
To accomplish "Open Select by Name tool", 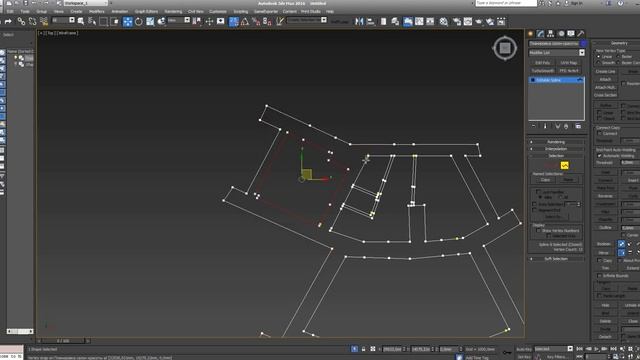I will click(92, 21).
